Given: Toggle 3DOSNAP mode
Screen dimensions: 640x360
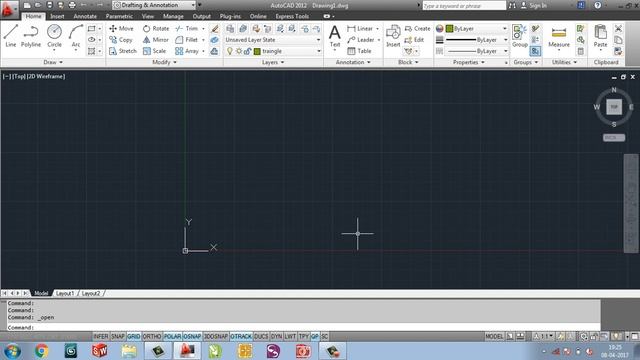Looking at the screenshot, I should point(216,336).
